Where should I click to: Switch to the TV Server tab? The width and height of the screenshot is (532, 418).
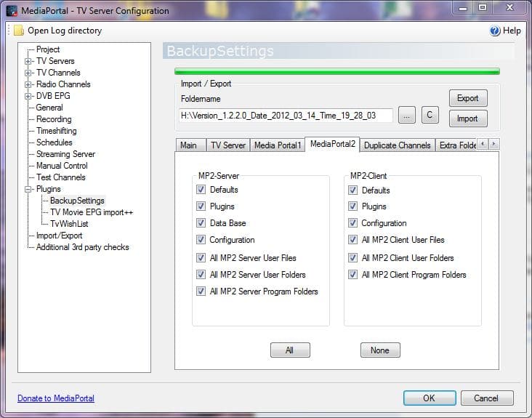(228, 145)
